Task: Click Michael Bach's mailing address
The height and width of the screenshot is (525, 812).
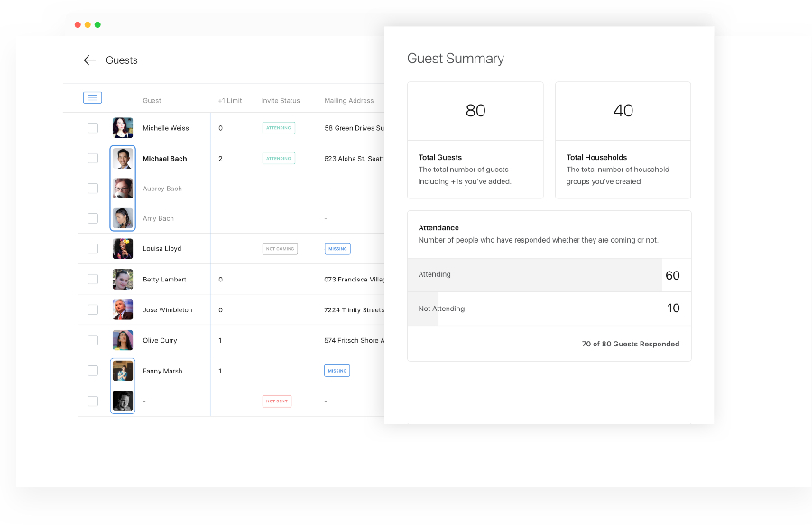Action: pos(355,159)
